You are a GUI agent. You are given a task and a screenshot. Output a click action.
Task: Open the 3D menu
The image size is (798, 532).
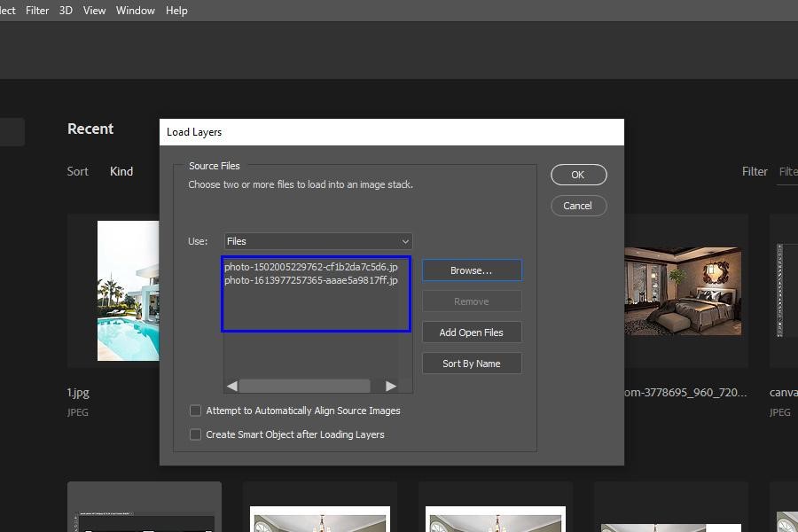[x=66, y=11]
